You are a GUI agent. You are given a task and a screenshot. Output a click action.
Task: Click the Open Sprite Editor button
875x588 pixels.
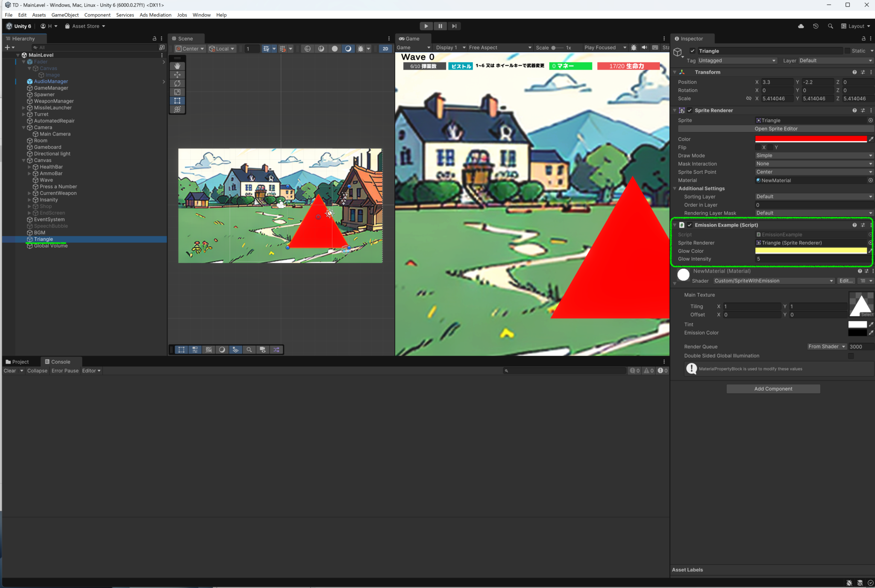[776, 129]
